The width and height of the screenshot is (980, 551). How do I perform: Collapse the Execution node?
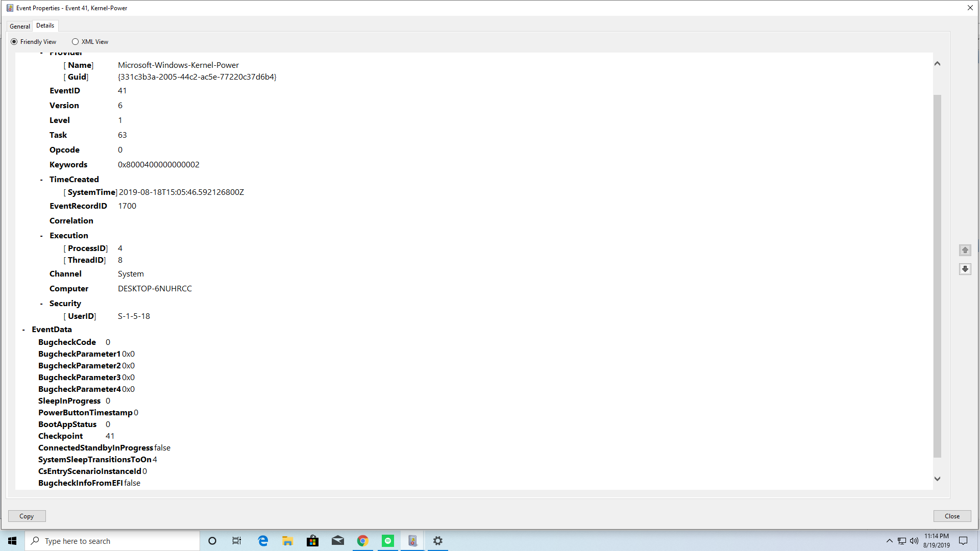(41, 236)
